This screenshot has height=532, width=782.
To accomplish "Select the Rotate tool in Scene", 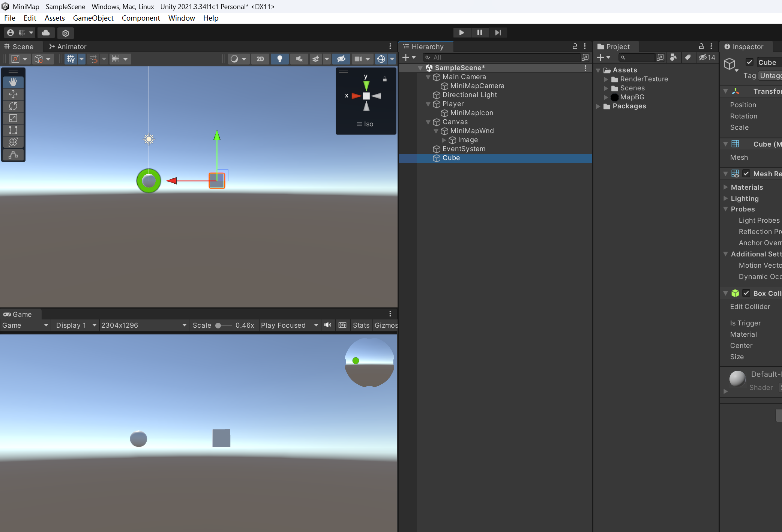I will [x=13, y=106].
